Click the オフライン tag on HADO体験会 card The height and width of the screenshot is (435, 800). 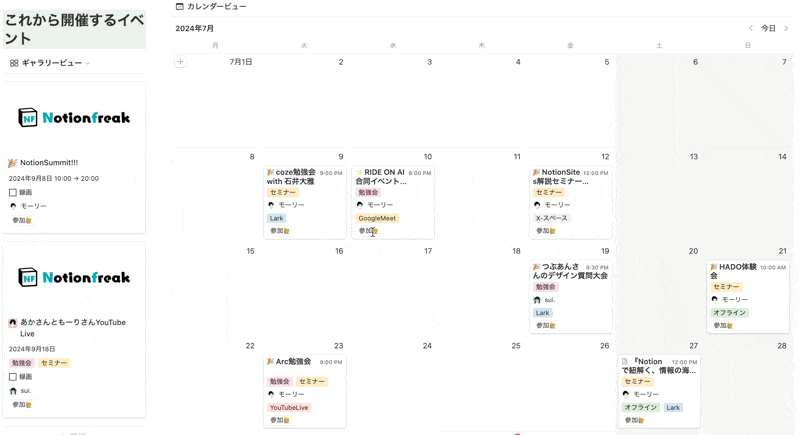point(730,313)
